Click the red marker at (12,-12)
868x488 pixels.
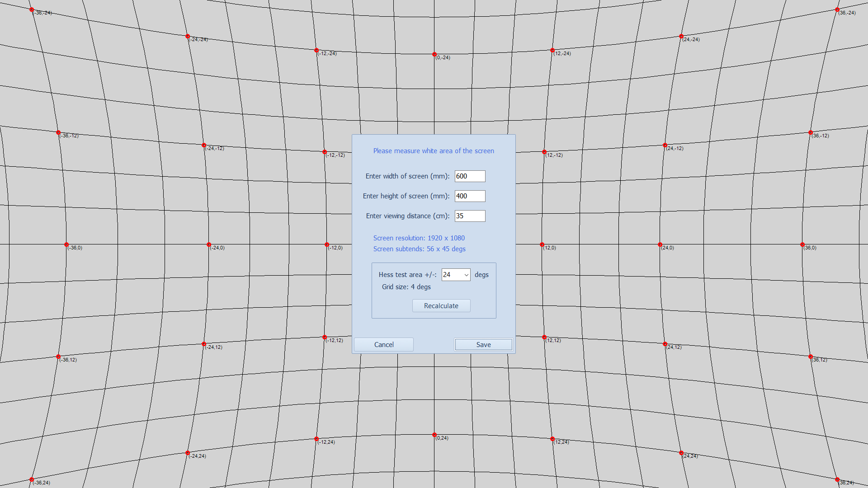[544, 152]
